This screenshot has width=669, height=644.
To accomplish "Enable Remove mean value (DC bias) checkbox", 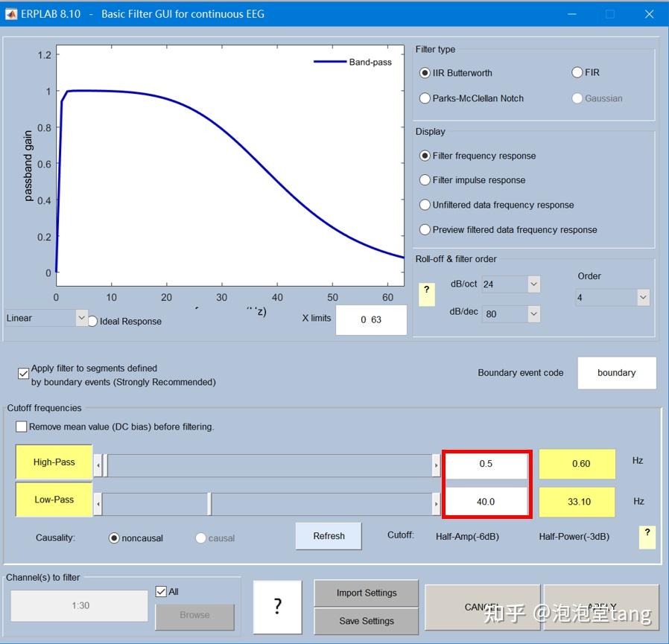I will tap(21, 427).
